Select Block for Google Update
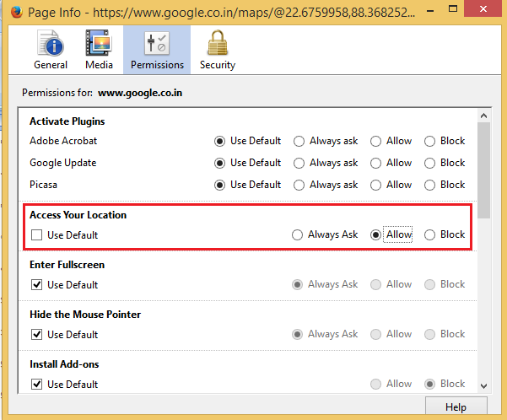This screenshot has height=420, width=507. pos(429,164)
